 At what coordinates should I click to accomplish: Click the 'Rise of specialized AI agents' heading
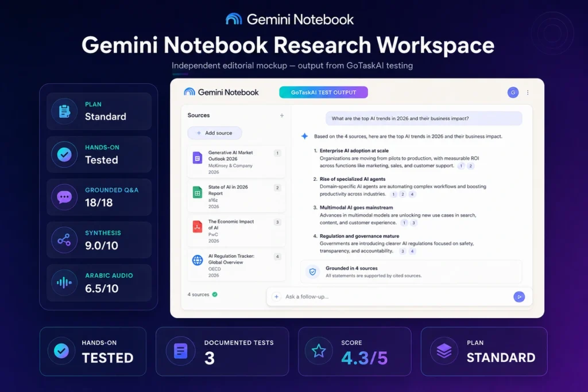point(353,179)
